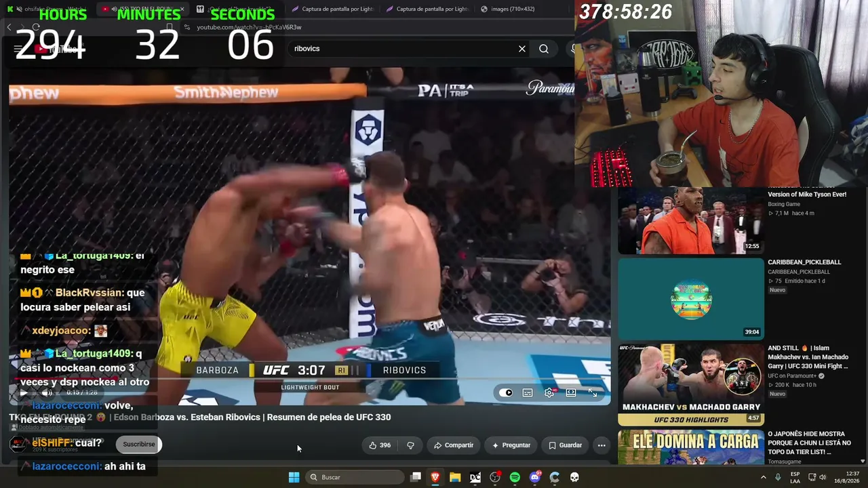
Task: Mute the video with the speaker icon
Action: tap(47, 392)
